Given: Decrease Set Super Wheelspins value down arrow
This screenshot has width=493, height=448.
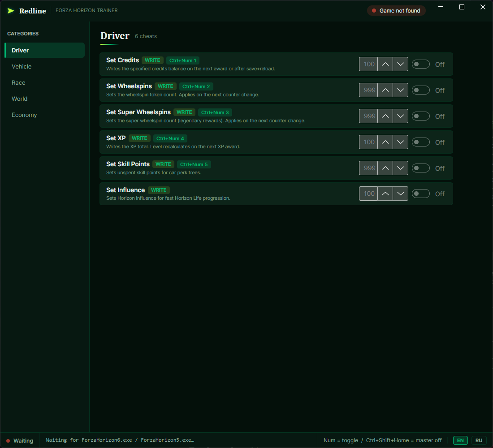Looking at the screenshot, I should (400, 116).
